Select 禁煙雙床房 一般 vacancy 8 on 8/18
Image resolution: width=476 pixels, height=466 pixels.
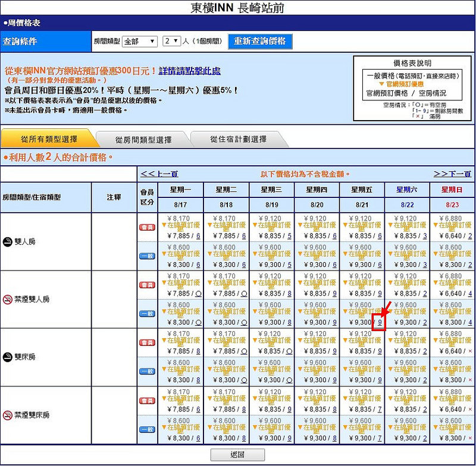tap(244, 438)
